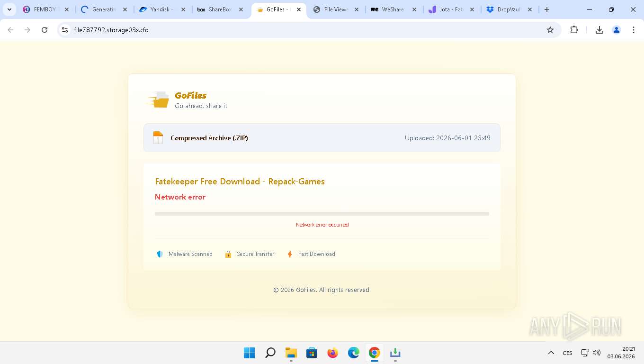Click the Fast Download lightning icon
This screenshot has width=644, height=364.
tap(290, 254)
